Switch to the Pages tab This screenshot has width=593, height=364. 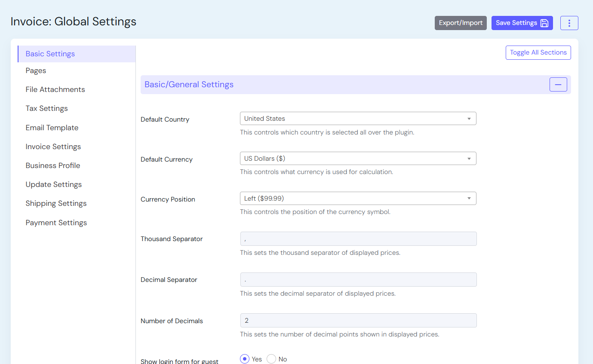pos(36,70)
